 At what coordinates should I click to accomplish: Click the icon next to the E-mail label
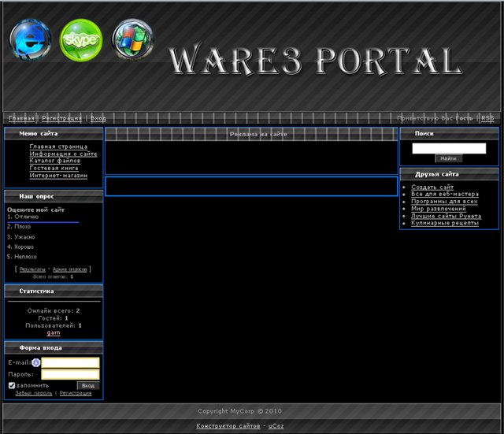click(36, 362)
